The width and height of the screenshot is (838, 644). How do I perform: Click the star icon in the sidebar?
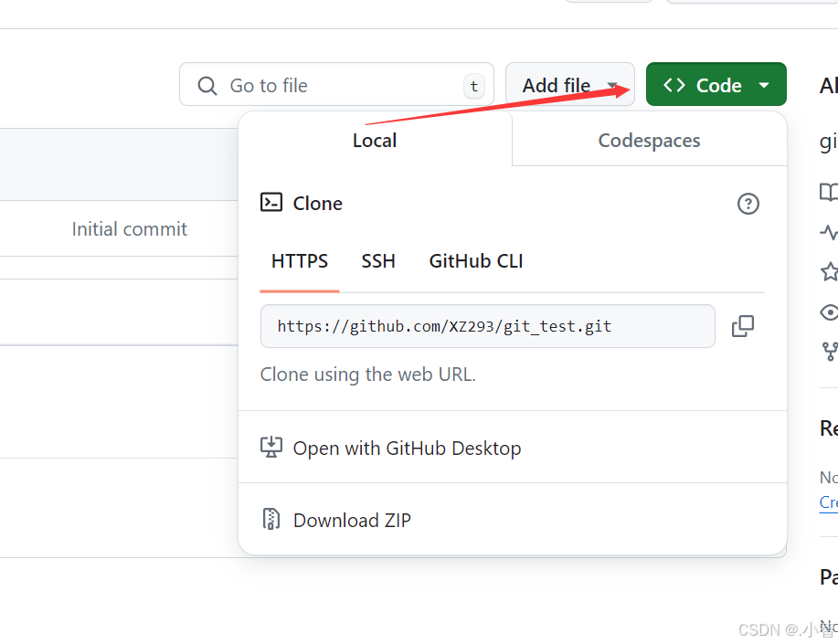click(829, 271)
